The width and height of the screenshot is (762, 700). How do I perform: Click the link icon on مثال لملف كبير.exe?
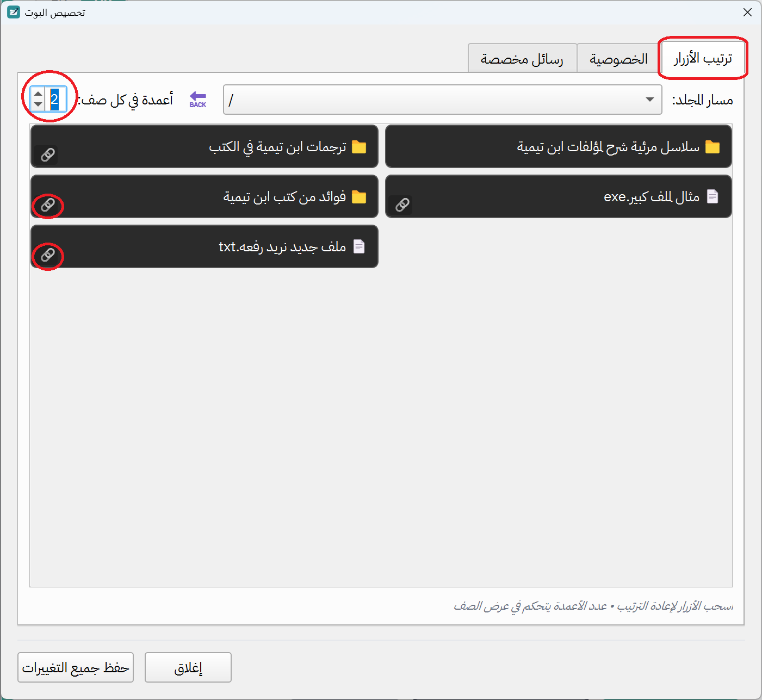(x=402, y=205)
